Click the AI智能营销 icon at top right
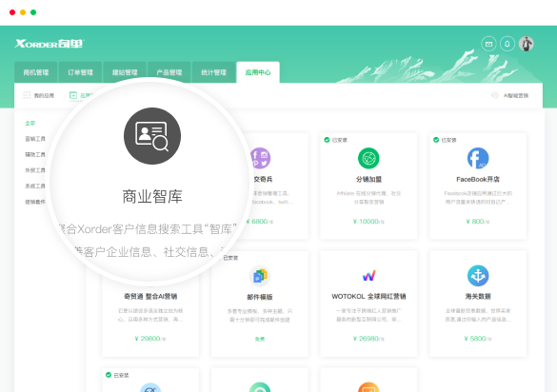557x392 pixels. [x=494, y=95]
